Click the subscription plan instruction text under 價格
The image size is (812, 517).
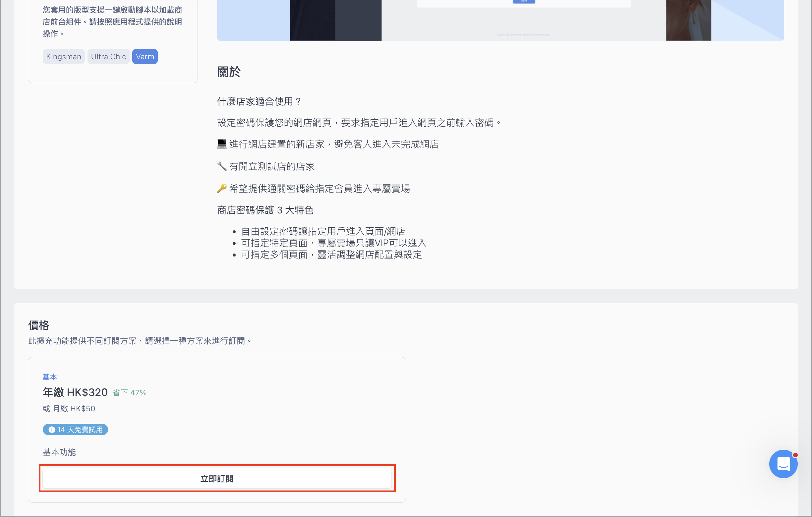tap(140, 341)
